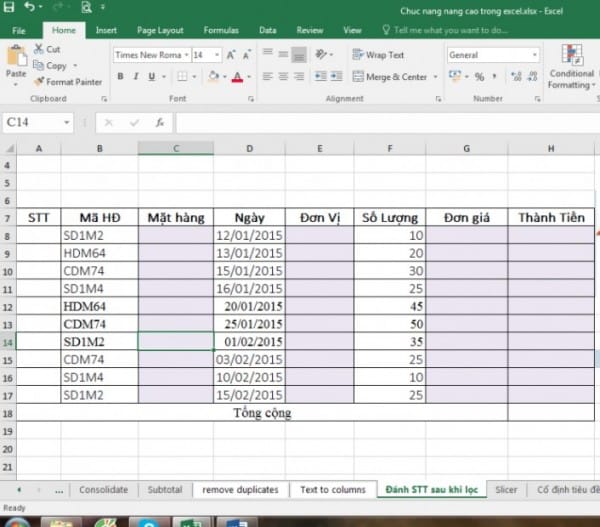The height and width of the screenshot is (527, 600).
Task: Open the font size dropdown
Action: (x=217, y=55)
